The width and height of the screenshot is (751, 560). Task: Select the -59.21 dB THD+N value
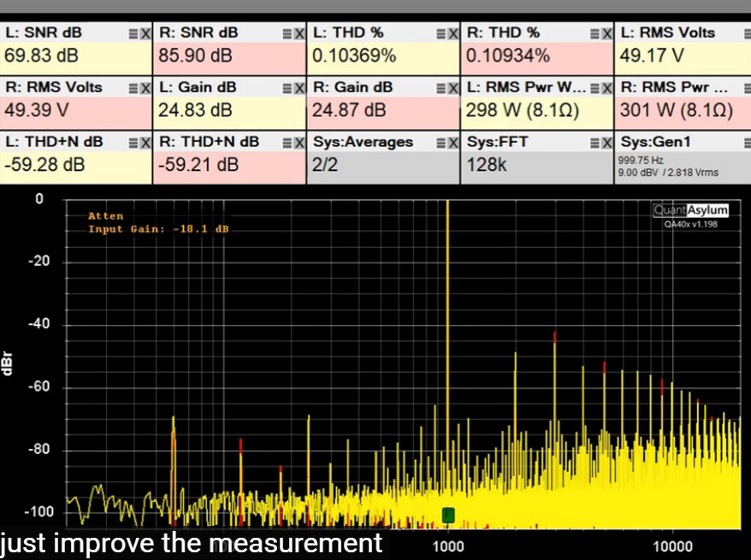[198, 165]
